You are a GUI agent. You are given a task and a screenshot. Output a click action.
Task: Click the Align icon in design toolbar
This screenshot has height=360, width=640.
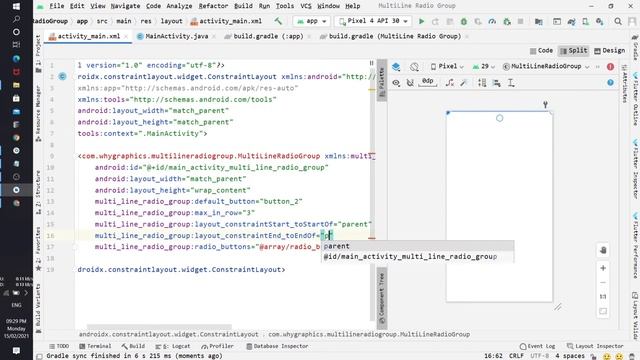pos(496,83)
